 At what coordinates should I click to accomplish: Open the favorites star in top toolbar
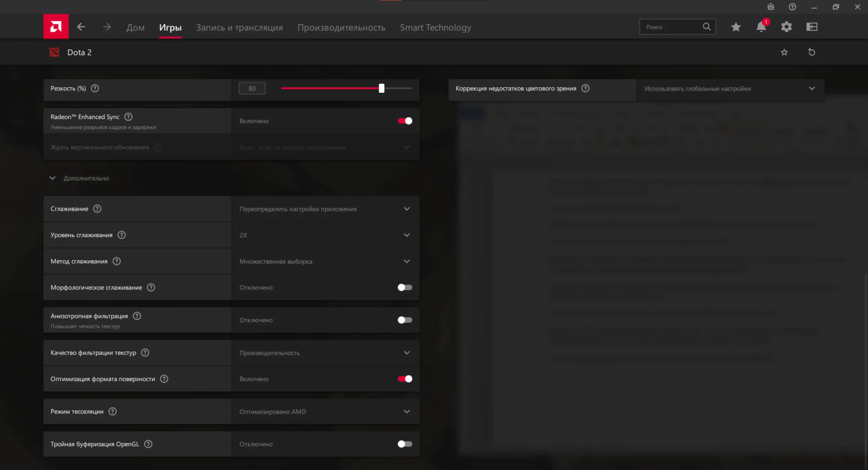(x=735, y=27)
